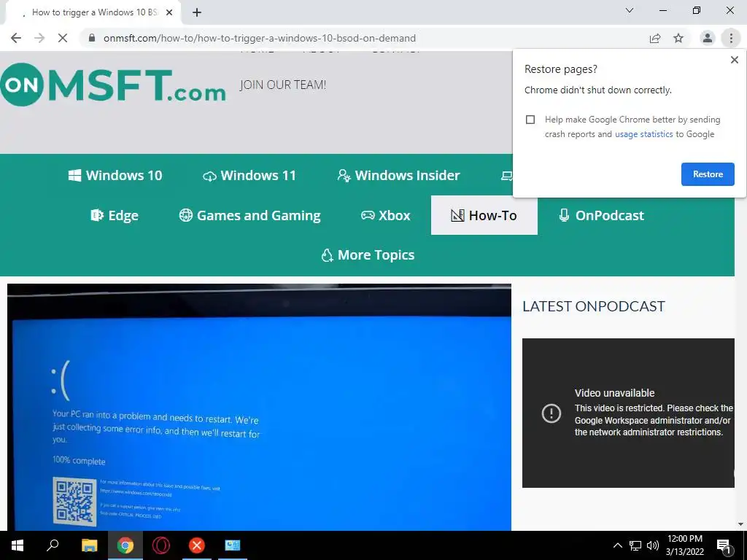Image resolution: width=747 pixels, height=560 pixels.
Task: Launch Opera from the taskbar
Action: click(x=161, y=545)
